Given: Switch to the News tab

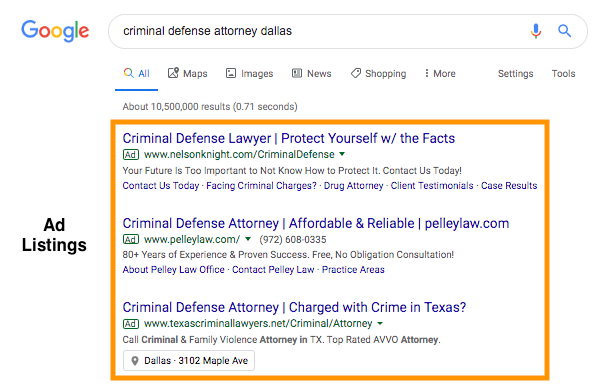Looking at the screenshot, I should coord(312,73).
